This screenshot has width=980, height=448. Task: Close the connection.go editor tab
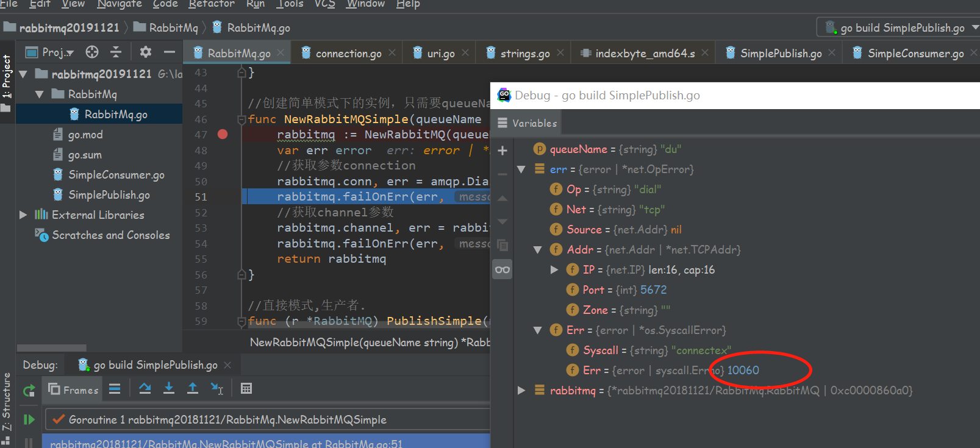click(x=392, y=52)
